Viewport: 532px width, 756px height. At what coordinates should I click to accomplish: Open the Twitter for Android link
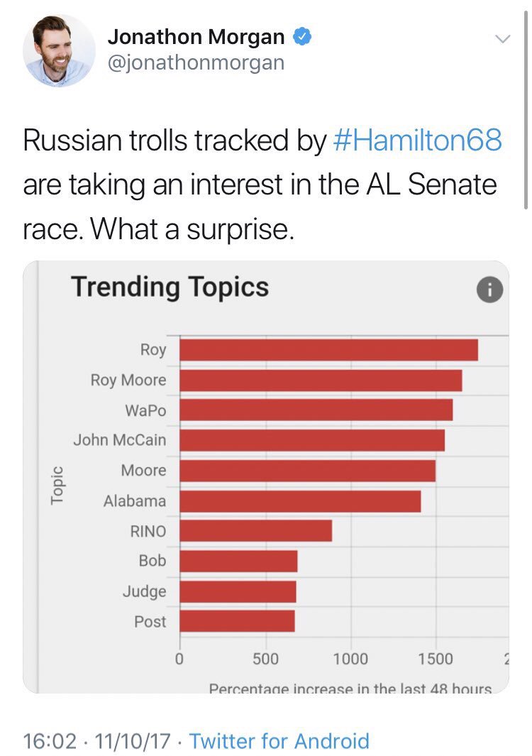279,741
